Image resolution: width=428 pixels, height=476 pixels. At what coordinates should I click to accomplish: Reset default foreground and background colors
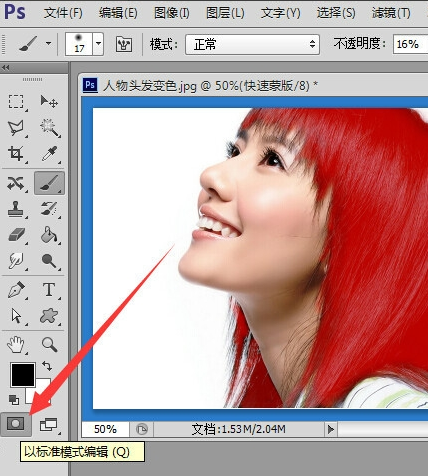(14, 399)
